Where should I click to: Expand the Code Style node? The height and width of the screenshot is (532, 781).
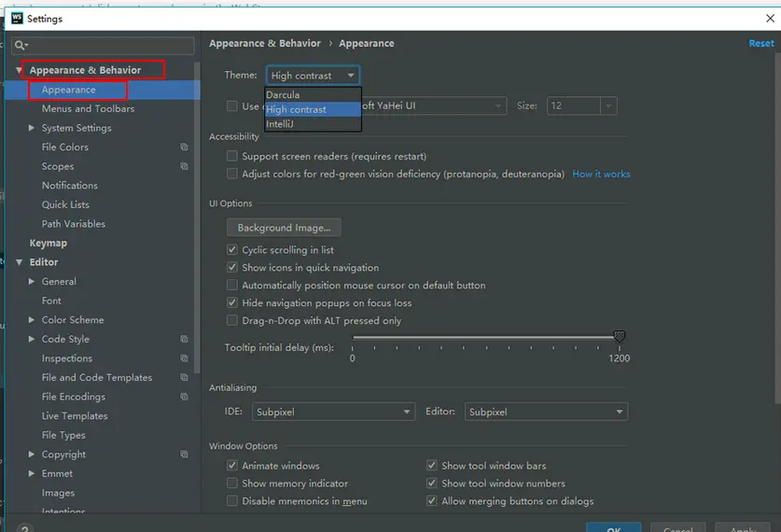click(x=32, y=339)
